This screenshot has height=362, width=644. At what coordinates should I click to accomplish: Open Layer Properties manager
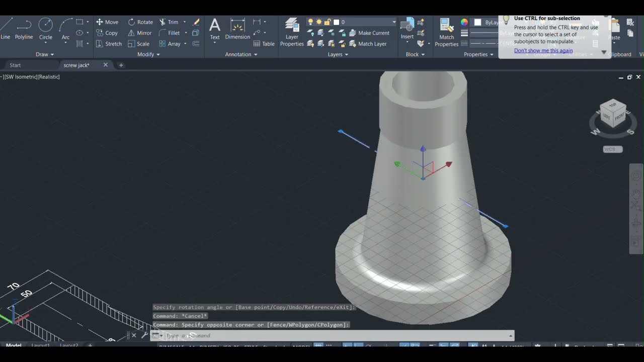pyautogui.click(x=292, y=32)
